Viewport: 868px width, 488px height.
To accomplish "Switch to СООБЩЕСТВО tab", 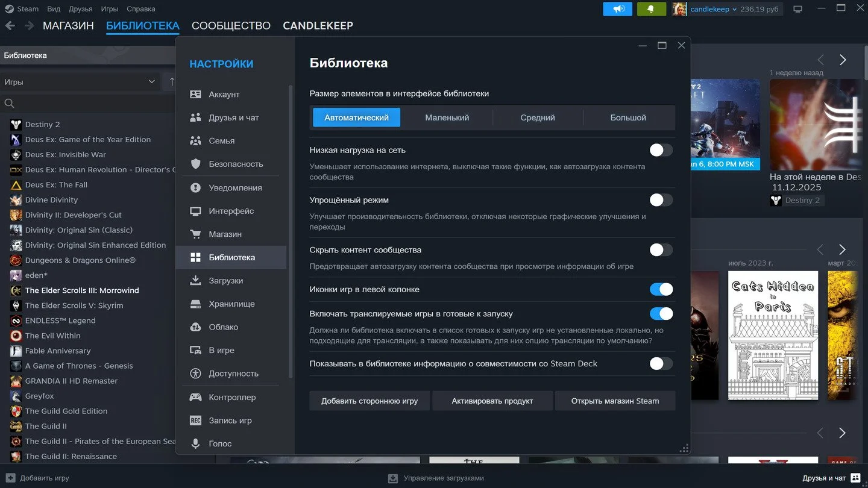I will [x=231, y=26].
